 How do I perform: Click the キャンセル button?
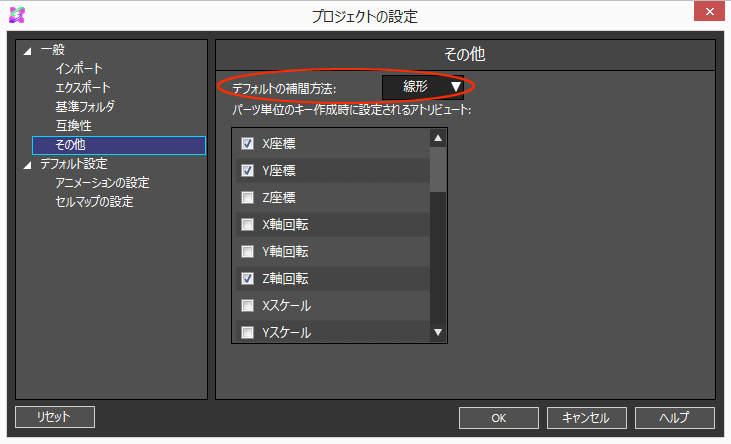[x=586, y=418]
